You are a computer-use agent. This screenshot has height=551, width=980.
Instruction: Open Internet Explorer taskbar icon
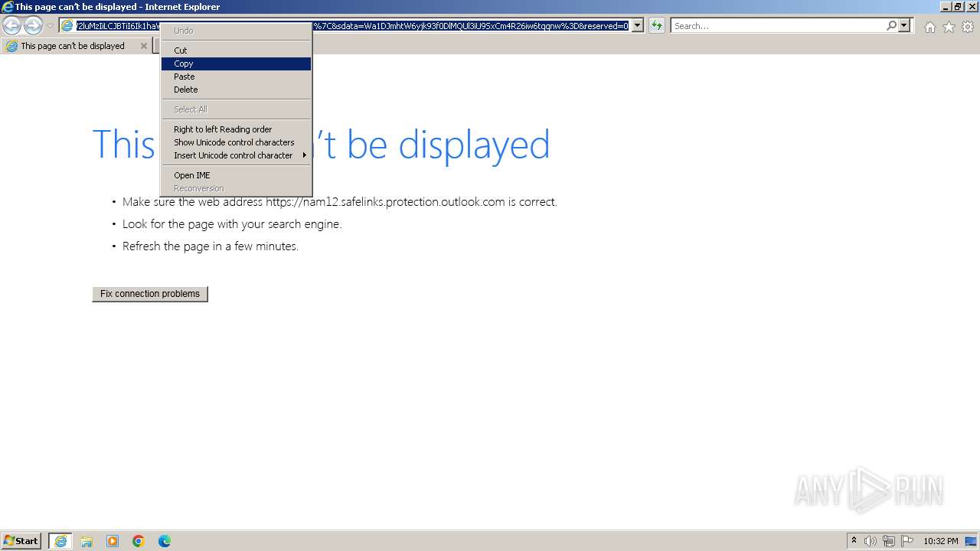pos(60,541)
